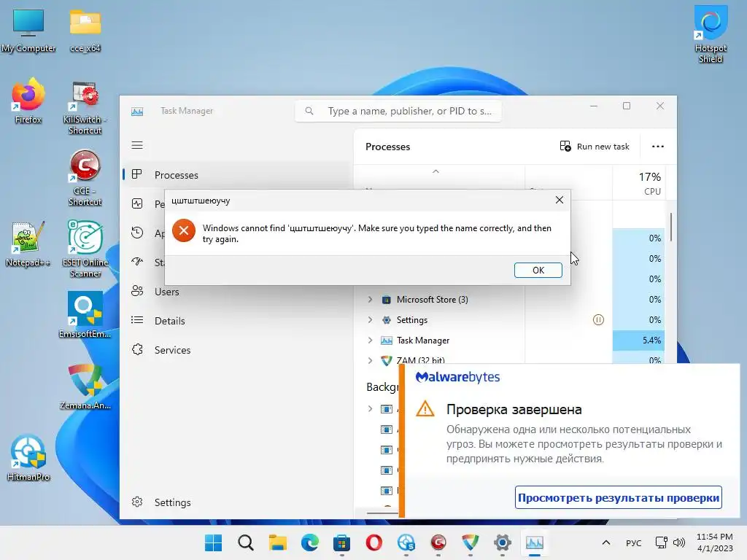Open the volume tray icon
Screen dimensions: 747x560
pos(679,542)
